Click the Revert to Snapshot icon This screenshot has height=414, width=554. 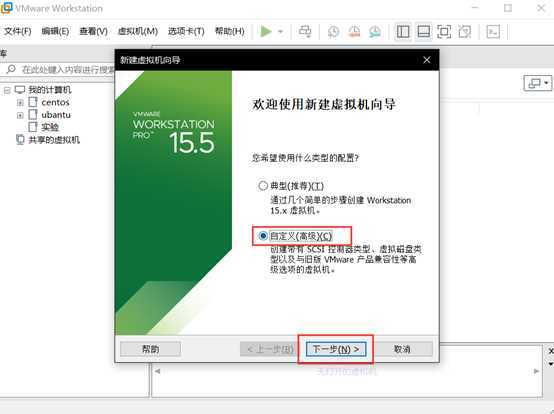(x=354, y=32)
